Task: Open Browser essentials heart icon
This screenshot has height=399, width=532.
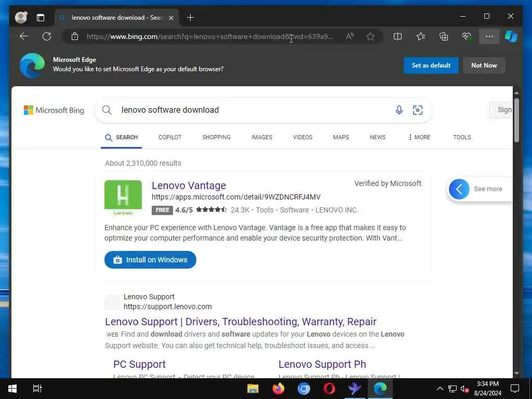Action: pyautogui.click(x=467, y=36)
